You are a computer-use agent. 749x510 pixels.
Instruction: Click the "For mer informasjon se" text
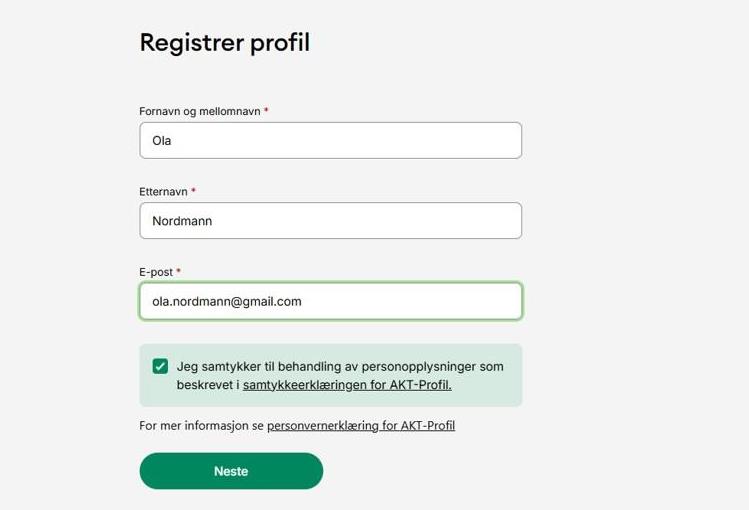(x=201, y=425)
